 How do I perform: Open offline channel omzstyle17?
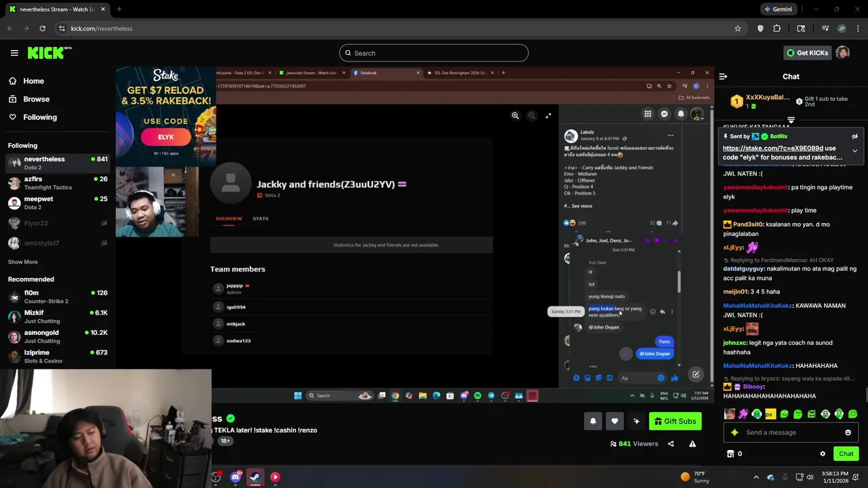click(58, 243)
